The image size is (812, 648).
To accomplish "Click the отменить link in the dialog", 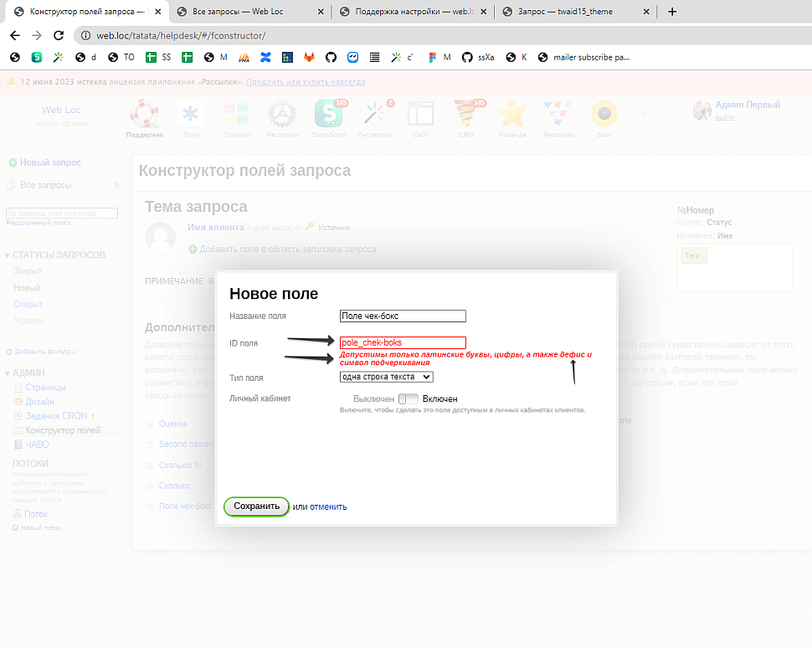I will 328,507.
